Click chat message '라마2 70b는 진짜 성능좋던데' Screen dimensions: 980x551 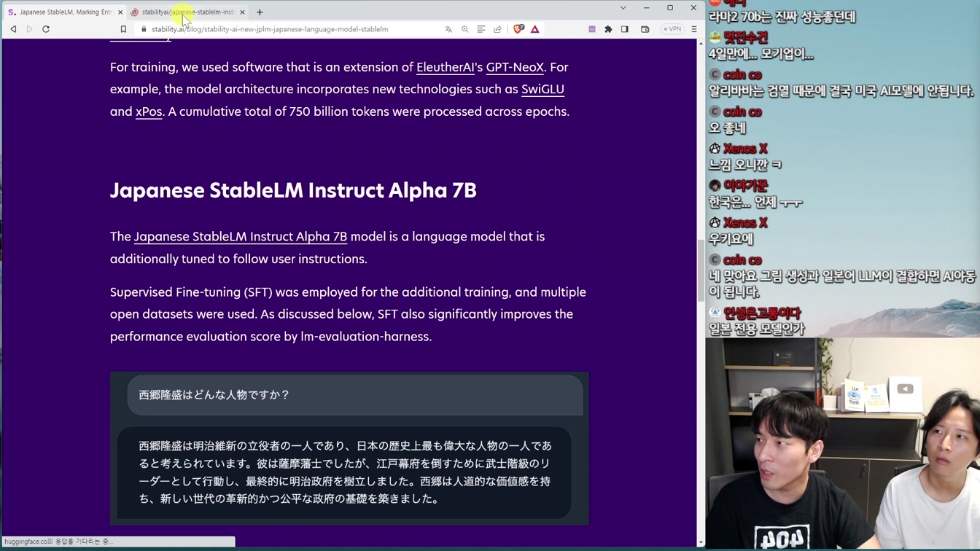[782, 17]
